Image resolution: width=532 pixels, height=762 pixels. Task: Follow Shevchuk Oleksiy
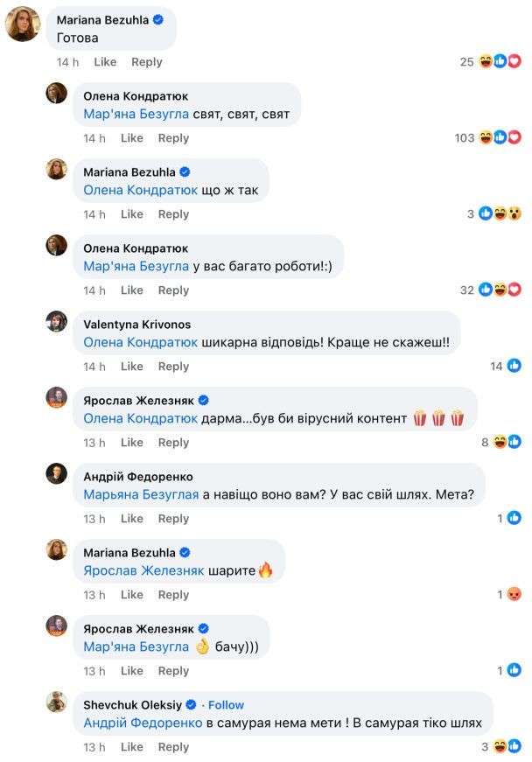click(x=226, y=704)
